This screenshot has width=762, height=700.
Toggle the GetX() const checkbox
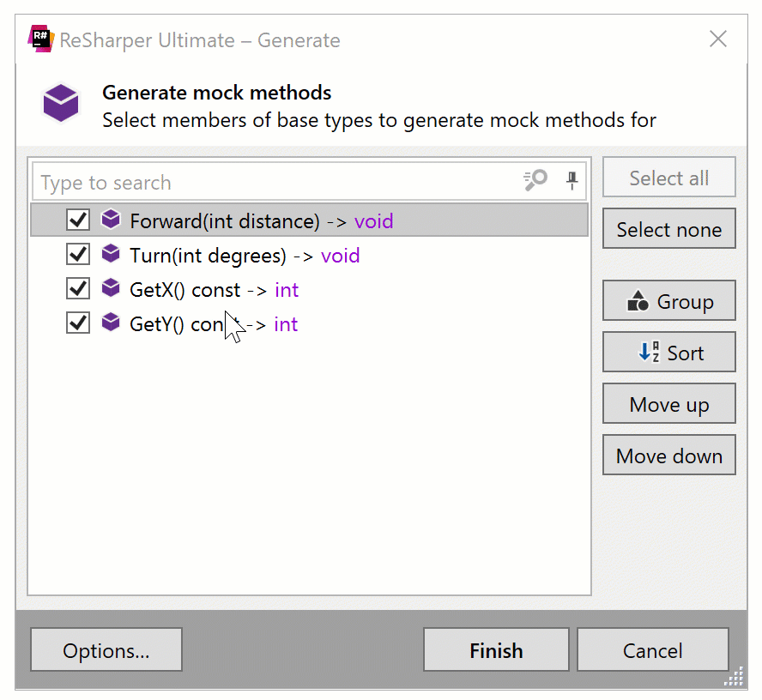pos(78,289)
